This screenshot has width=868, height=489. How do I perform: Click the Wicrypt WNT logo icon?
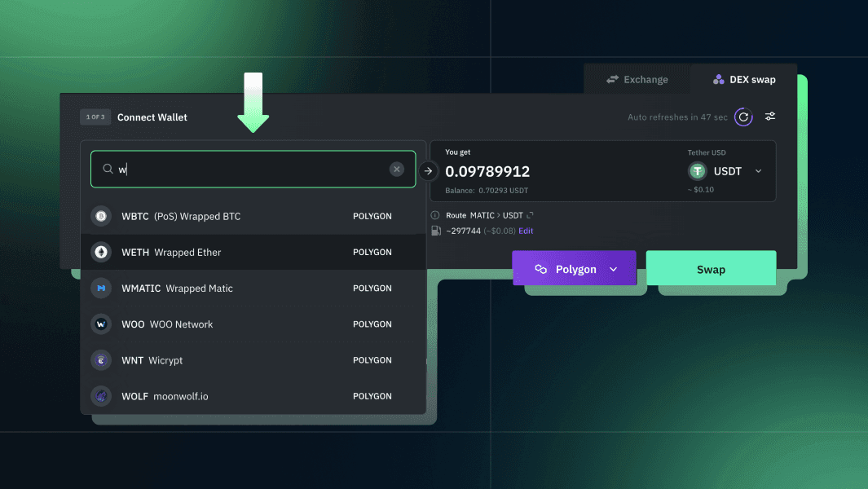pos(101,360)
